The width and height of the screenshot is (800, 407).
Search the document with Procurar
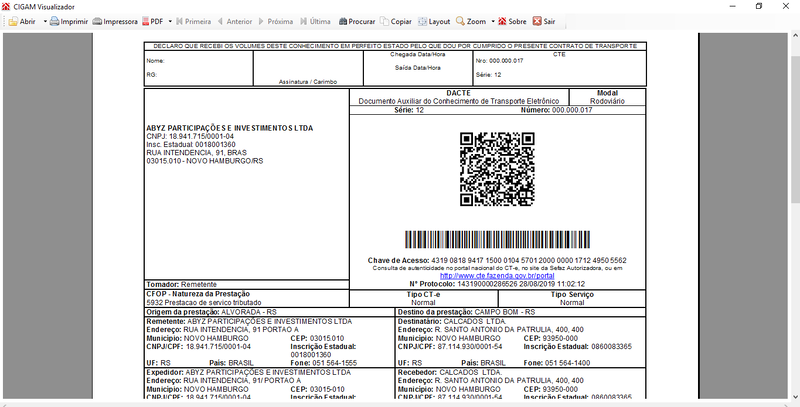point(357,22)
